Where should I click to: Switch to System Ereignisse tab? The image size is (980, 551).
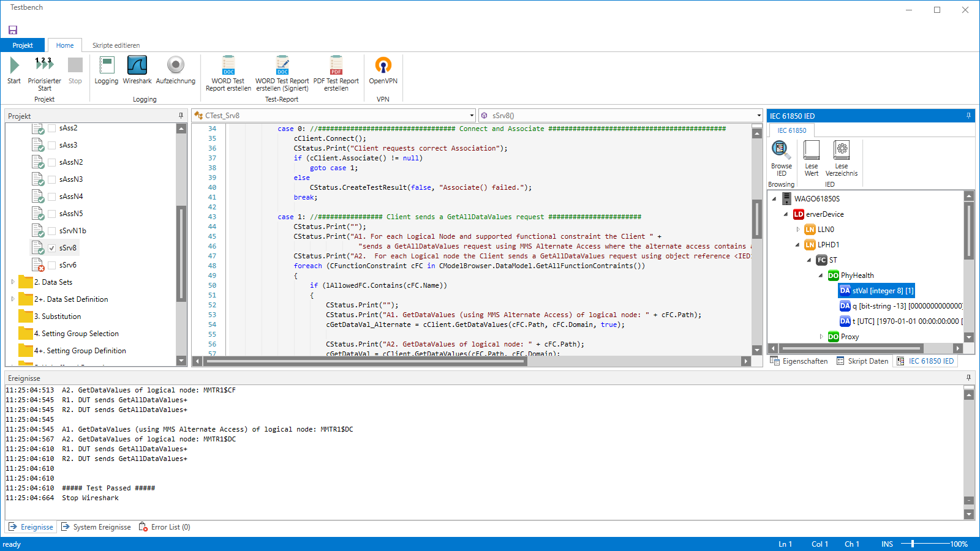[96, 527]
